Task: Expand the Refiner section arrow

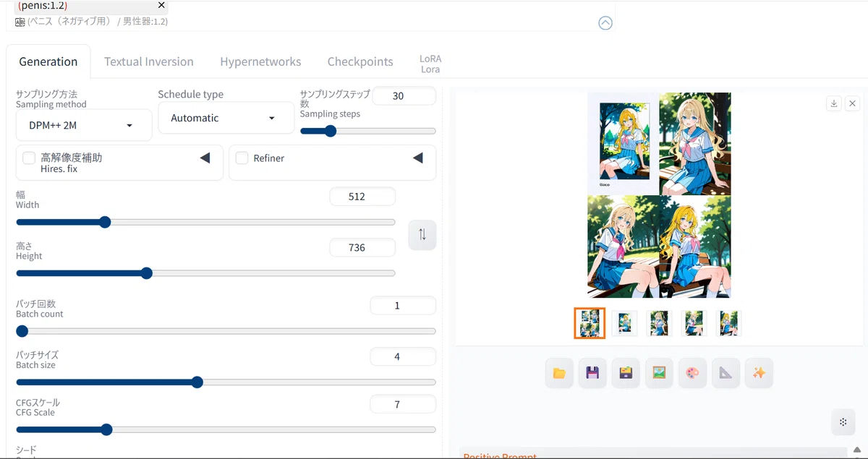Action: [x=417, y=158]
